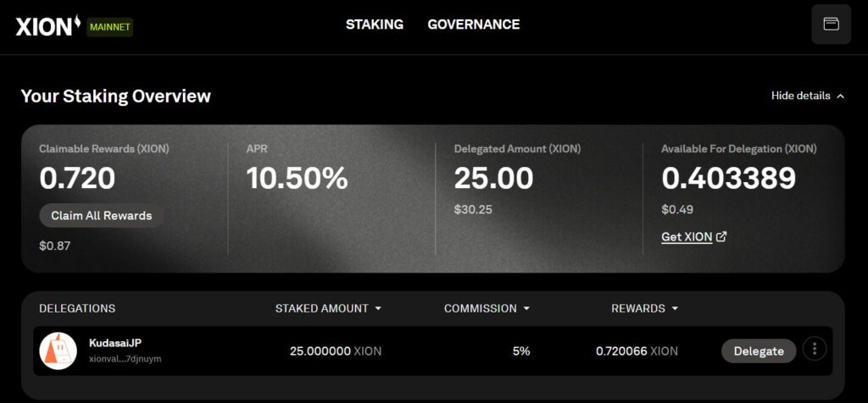Click the XION logo
Image resolution: width=868 pixels, height=403 pixels.
tap(48, 25)
